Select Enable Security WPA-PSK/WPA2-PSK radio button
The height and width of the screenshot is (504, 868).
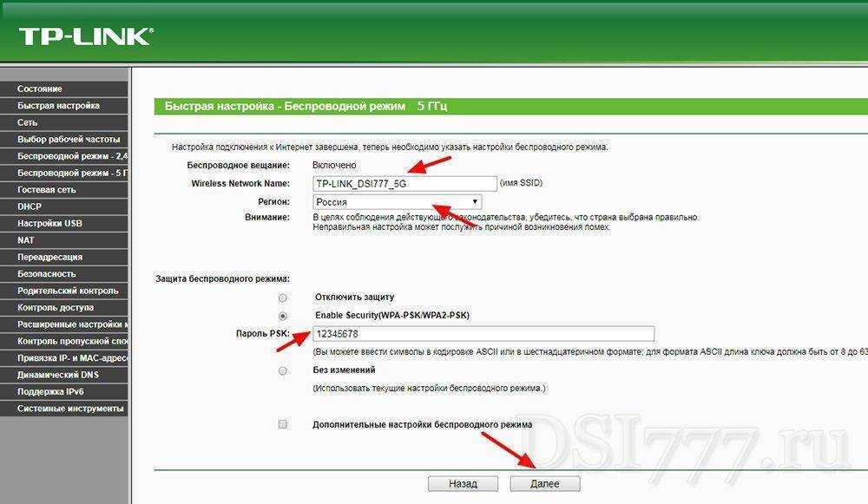(x=283, y=316)
